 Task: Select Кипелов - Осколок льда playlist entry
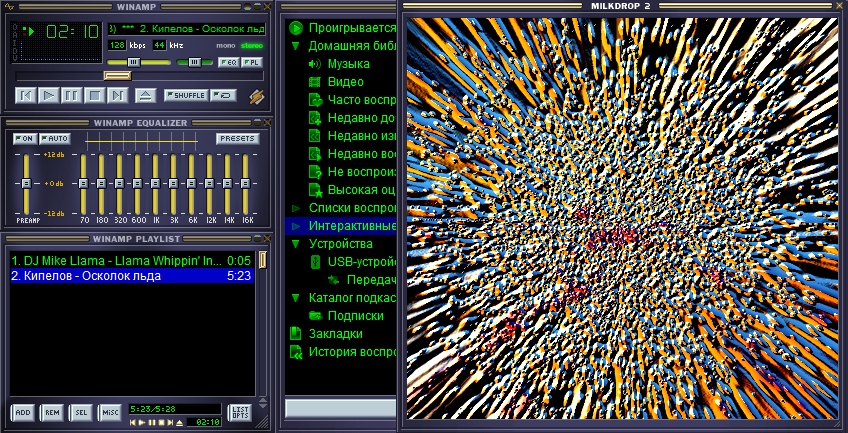click(x=132, y=276)
